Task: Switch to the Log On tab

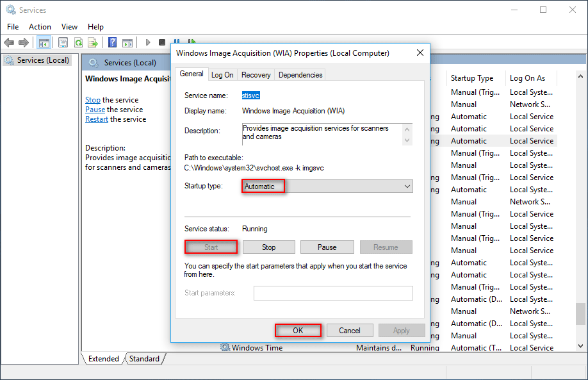Action: [222, 75]
